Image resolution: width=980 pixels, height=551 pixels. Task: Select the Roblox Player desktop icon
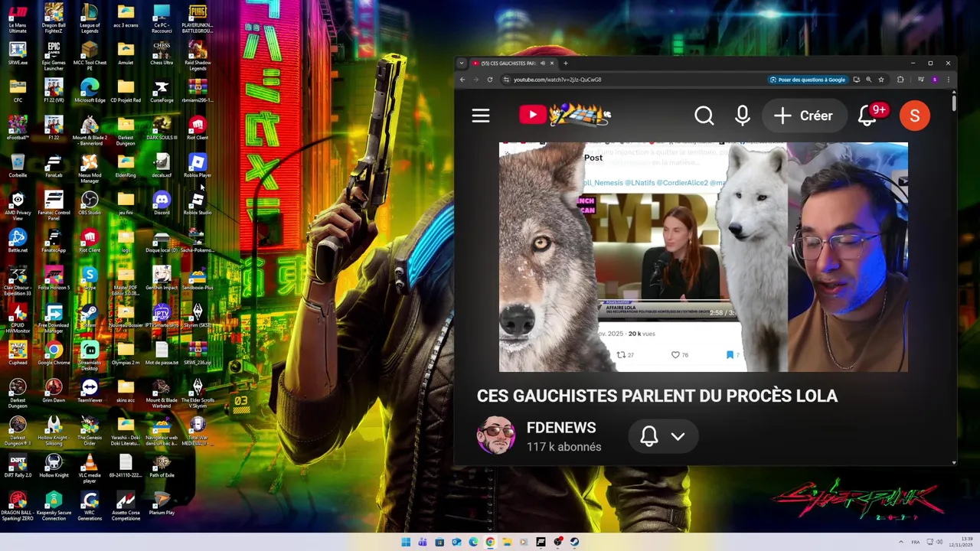198,166
